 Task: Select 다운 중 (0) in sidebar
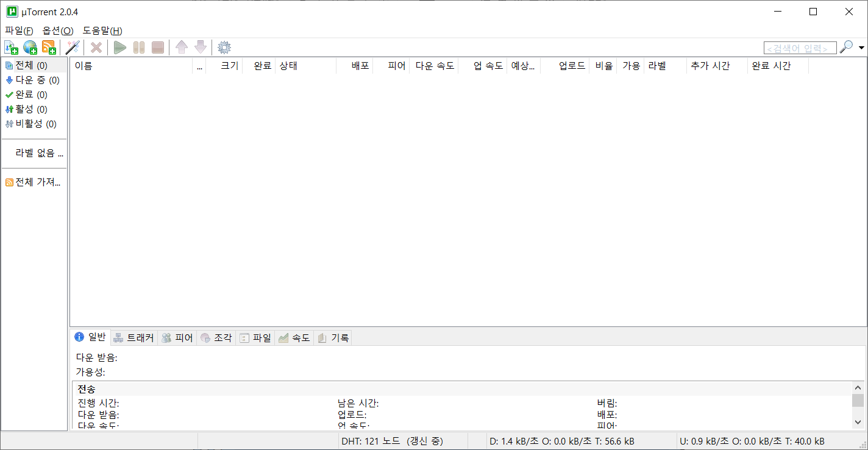[34, 80]
